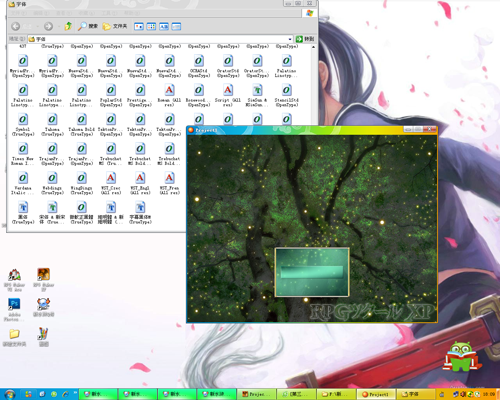Open Adobe Photoshop desktop shortcut

pyautogui.click(x=14, y=310)
